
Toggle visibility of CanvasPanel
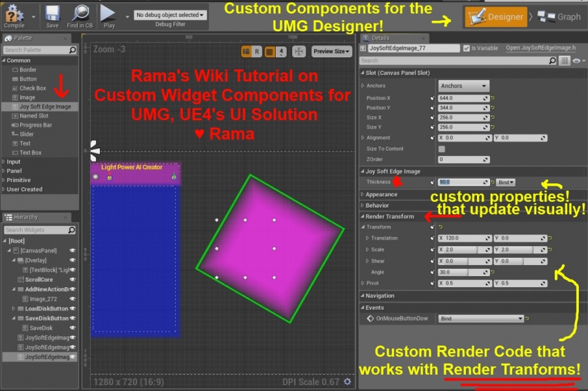[73, 251]
